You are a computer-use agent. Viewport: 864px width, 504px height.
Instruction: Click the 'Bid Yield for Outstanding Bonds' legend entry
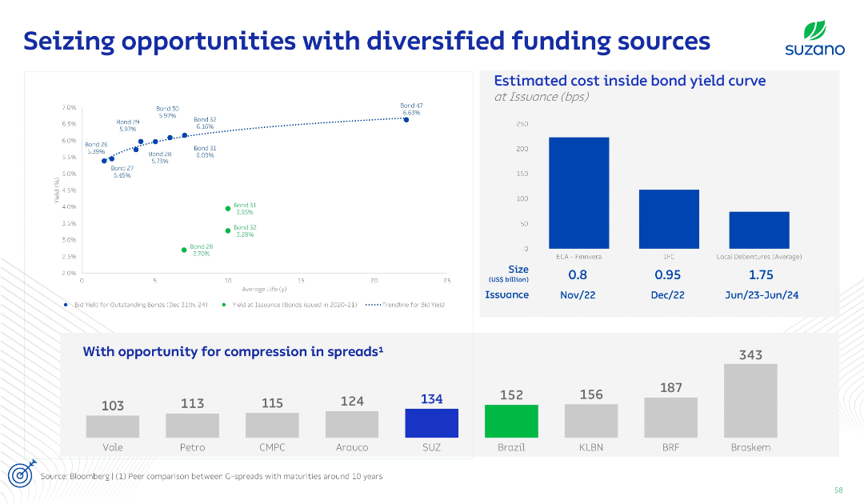pos(135,305)
